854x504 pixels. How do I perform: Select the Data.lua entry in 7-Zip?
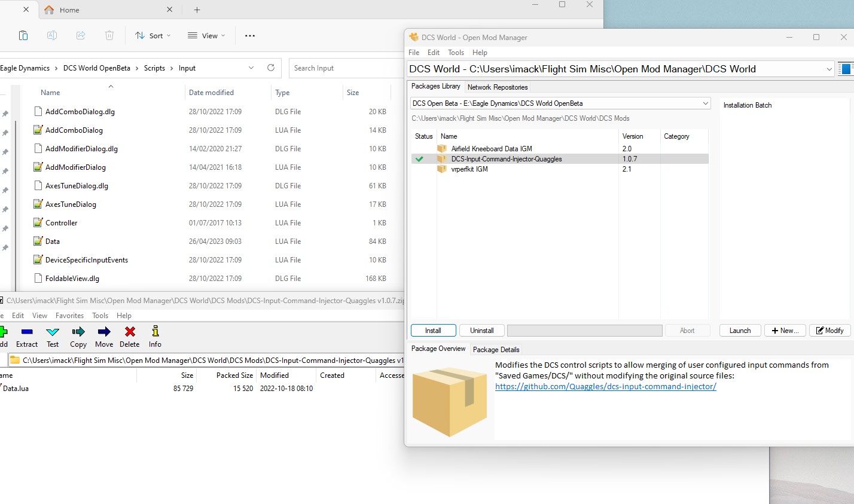(16, 389)
